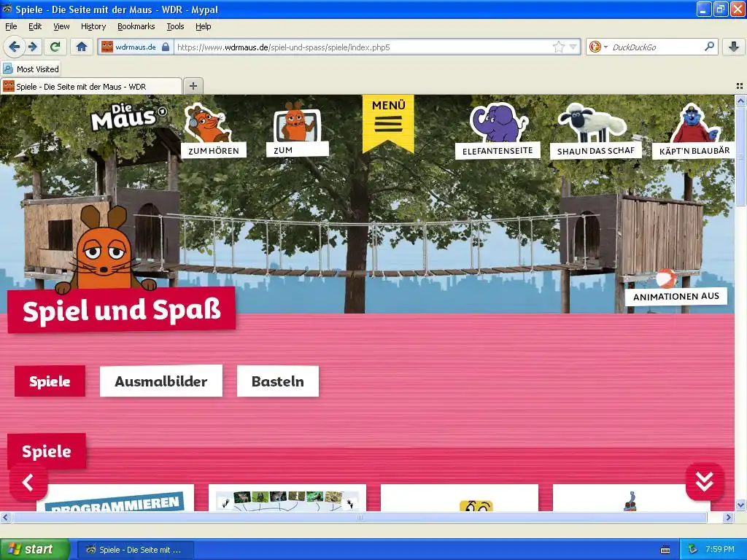Open the animal photos game thumbnail
Viewport: 747px width, 560px height.
tap(287, 498)
